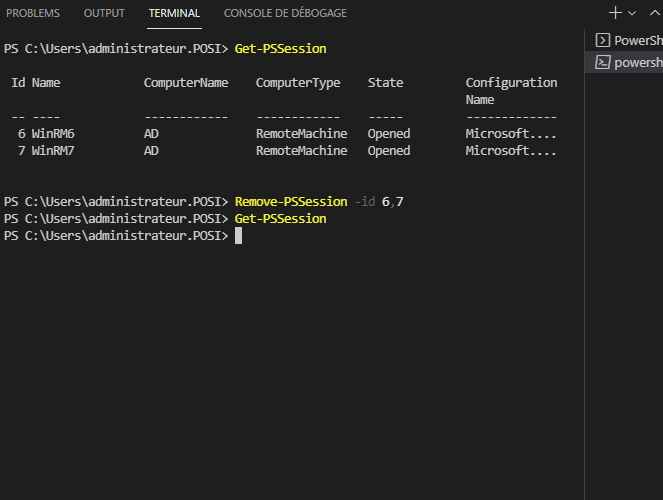Click the WinRM6 session name
Image resolution: width=663 pixels, height=500 pixels.
pos(53,134)
